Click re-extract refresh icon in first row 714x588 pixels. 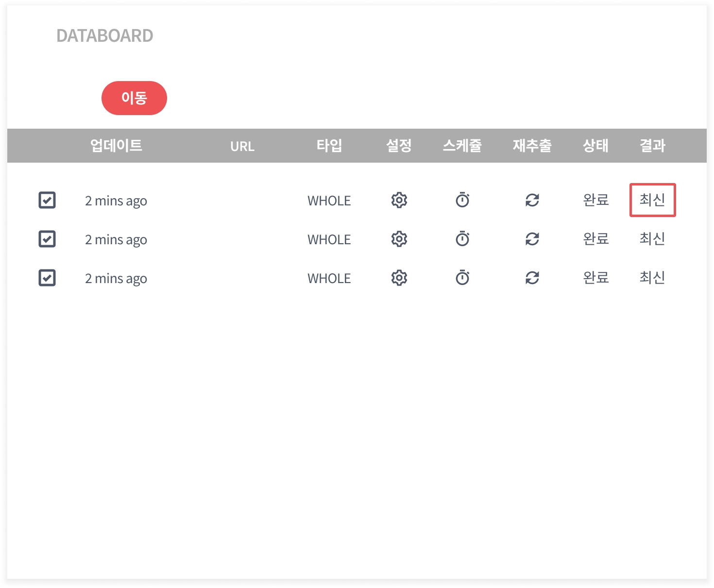(532, 200)
